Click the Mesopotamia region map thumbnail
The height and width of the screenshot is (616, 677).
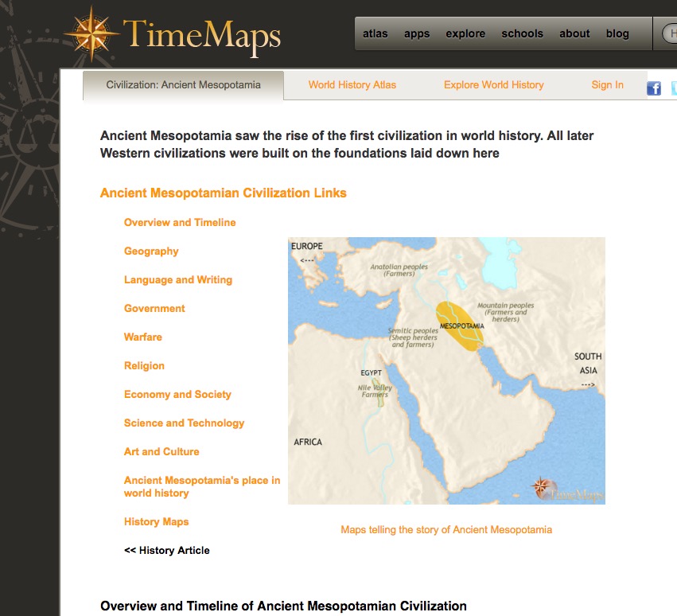point(446,371)
